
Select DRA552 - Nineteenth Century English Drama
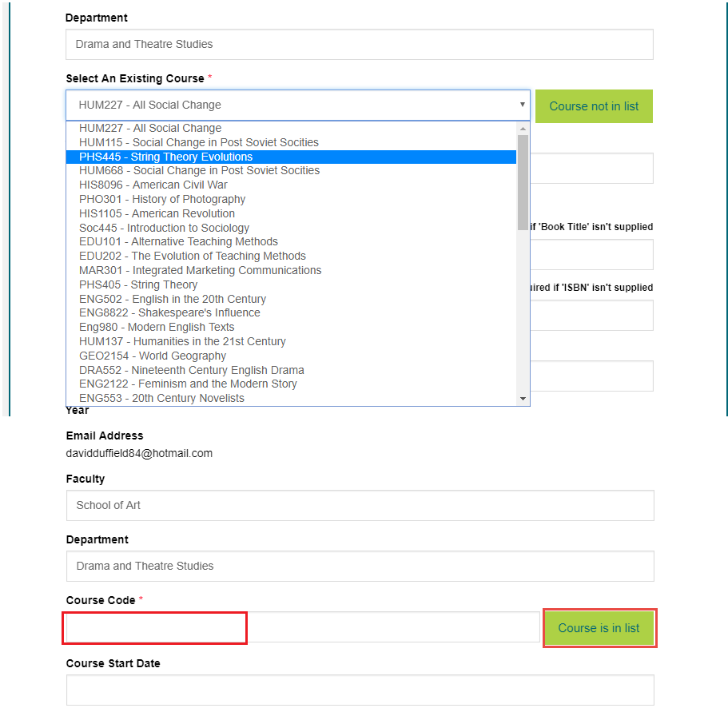191,370
